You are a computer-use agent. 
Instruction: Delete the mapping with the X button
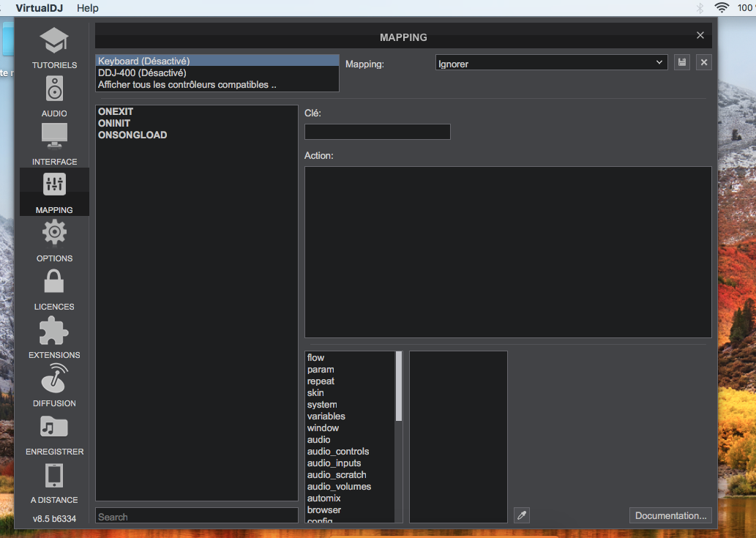point(704,62)
